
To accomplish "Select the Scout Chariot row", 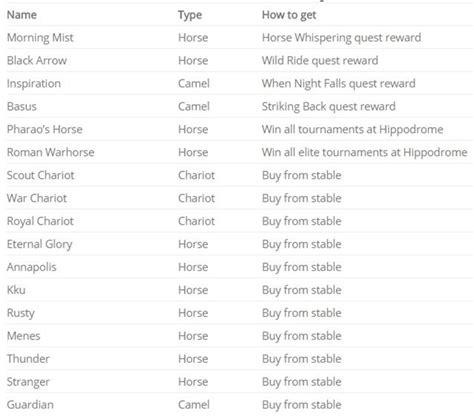I will (239, 175).
